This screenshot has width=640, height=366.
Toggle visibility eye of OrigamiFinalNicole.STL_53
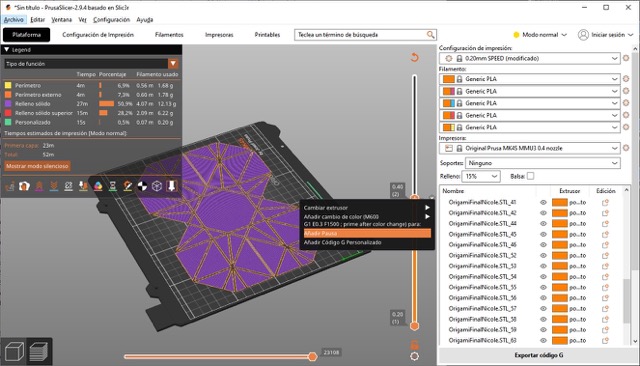pos(543,266)
